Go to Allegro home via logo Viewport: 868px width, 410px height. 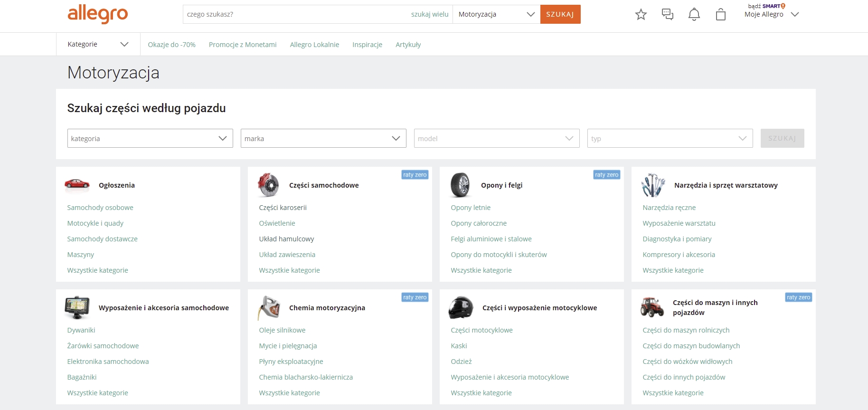point(98,14)
